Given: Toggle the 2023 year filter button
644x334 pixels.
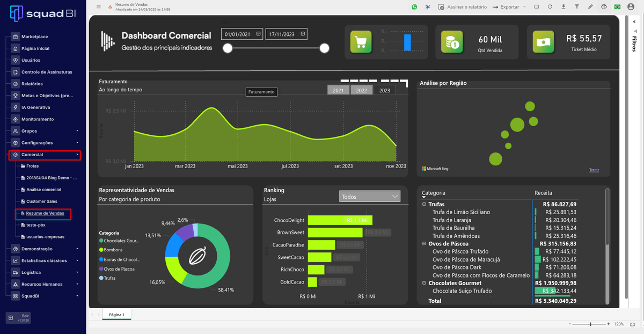Looking at the screenshot, I should coord(384,90).
